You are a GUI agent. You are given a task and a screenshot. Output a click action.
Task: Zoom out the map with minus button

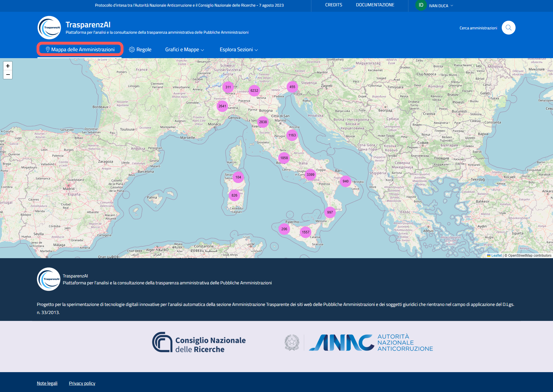8,75
